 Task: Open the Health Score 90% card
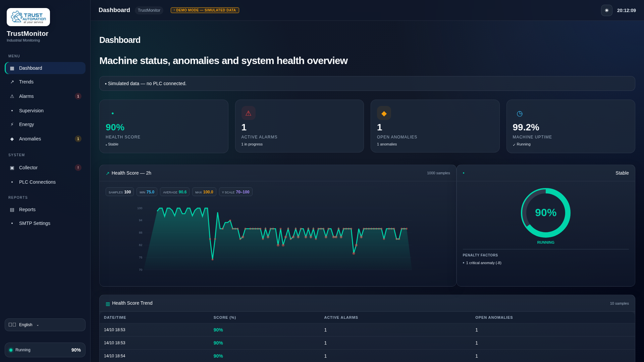(x=164, y=126)
